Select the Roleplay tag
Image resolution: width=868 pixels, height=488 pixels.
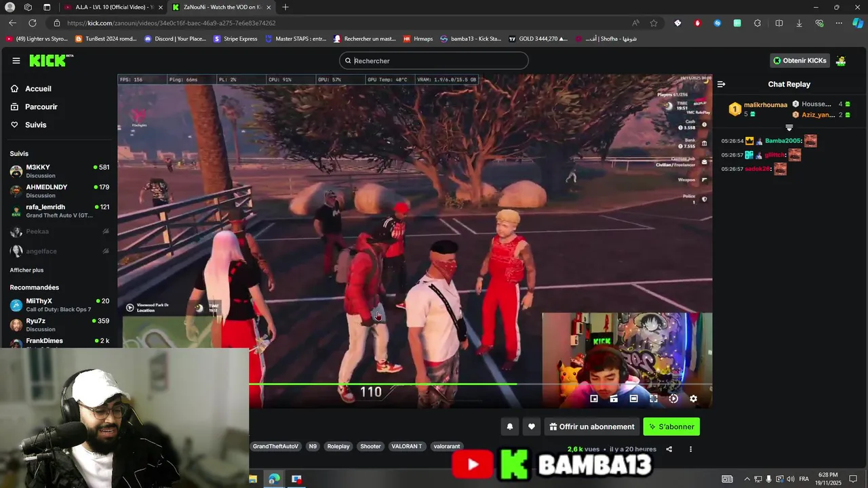coord(338,446)
